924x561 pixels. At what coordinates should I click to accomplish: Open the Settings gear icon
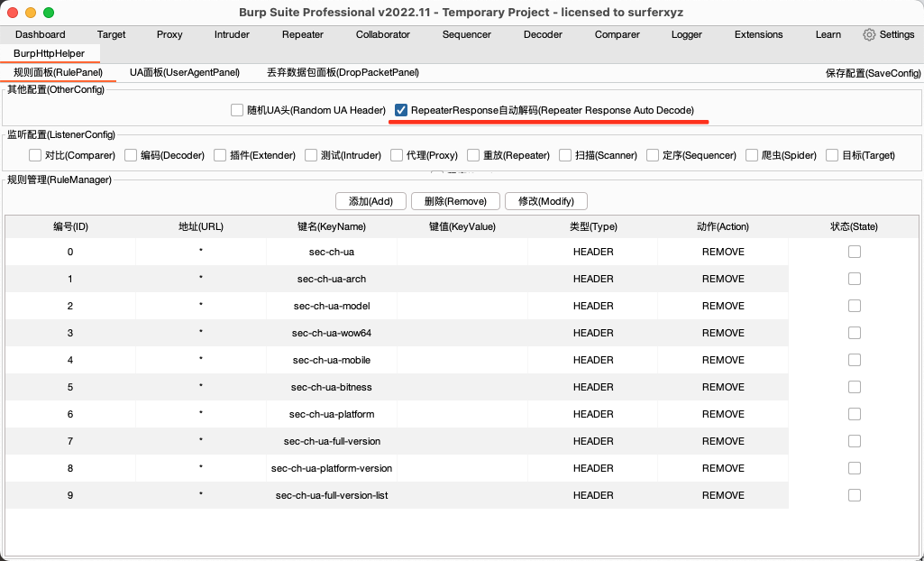coord(869,35)
